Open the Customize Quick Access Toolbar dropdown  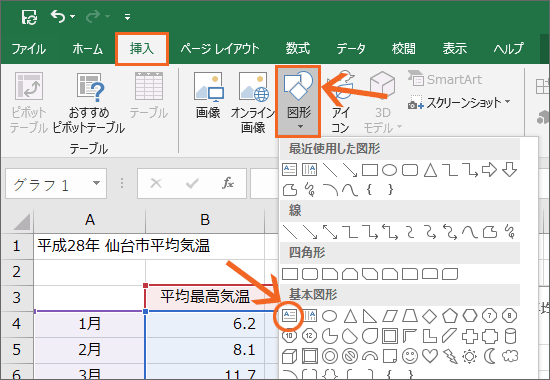tap(127, 16)
